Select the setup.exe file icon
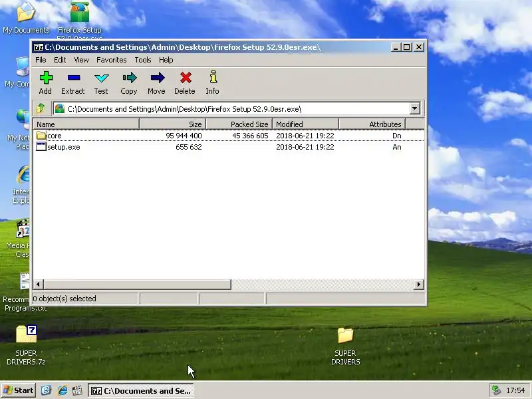Image resolution: width=532 pixels, height=399 pixels. [41, 146]
